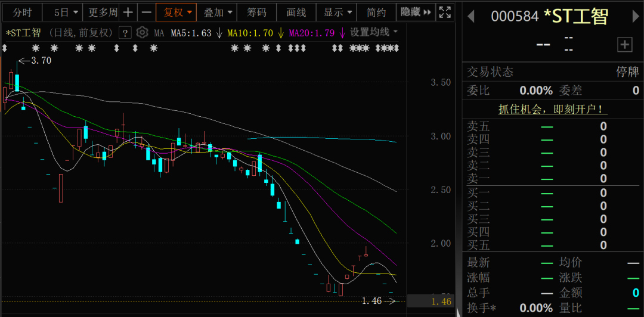The width and height of the screenshot is (644, 317).
Task: Go to previous stock with left arrow
Action: pyautogui.click(x=470, y=17)
